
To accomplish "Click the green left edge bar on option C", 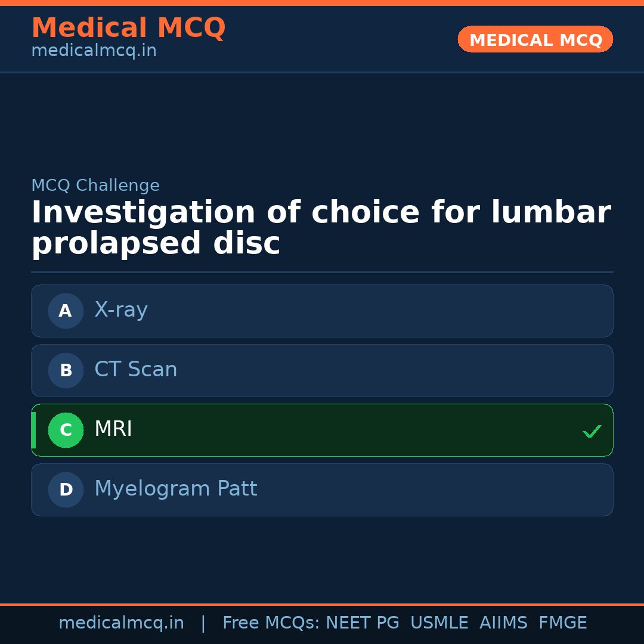I will [x=33, y=430].
